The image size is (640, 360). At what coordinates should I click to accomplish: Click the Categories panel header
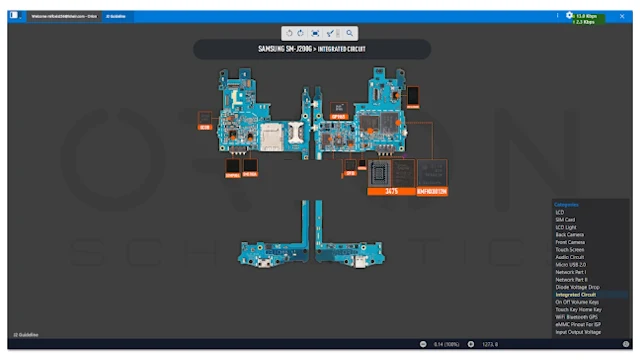coord(566,204)
